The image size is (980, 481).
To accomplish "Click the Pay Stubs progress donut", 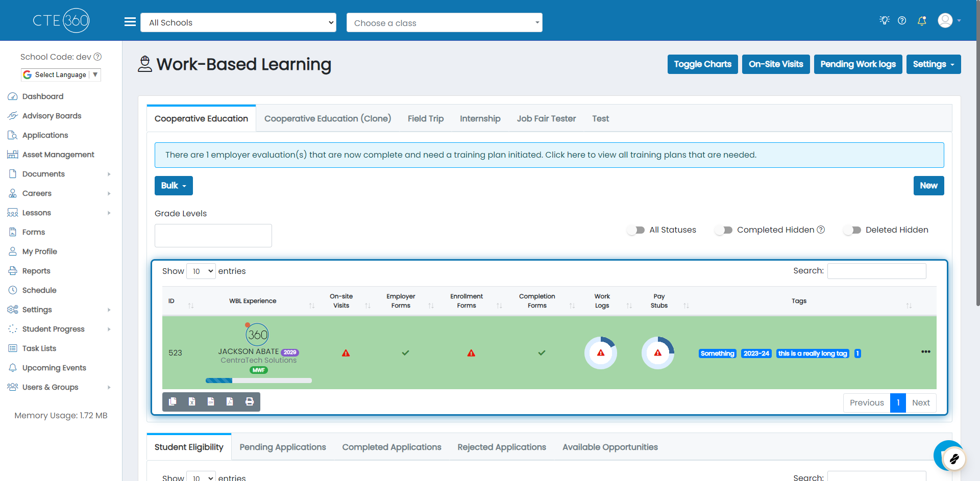I will point(658,352).
